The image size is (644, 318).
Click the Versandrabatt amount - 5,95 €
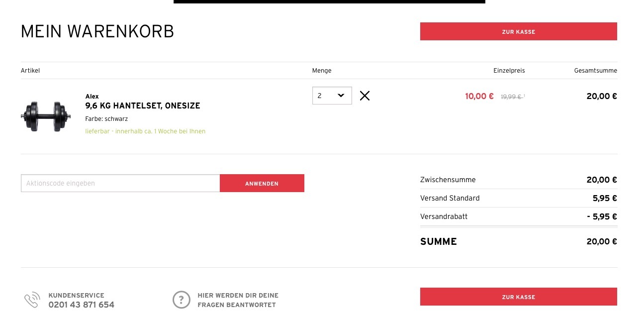[602, 216]
